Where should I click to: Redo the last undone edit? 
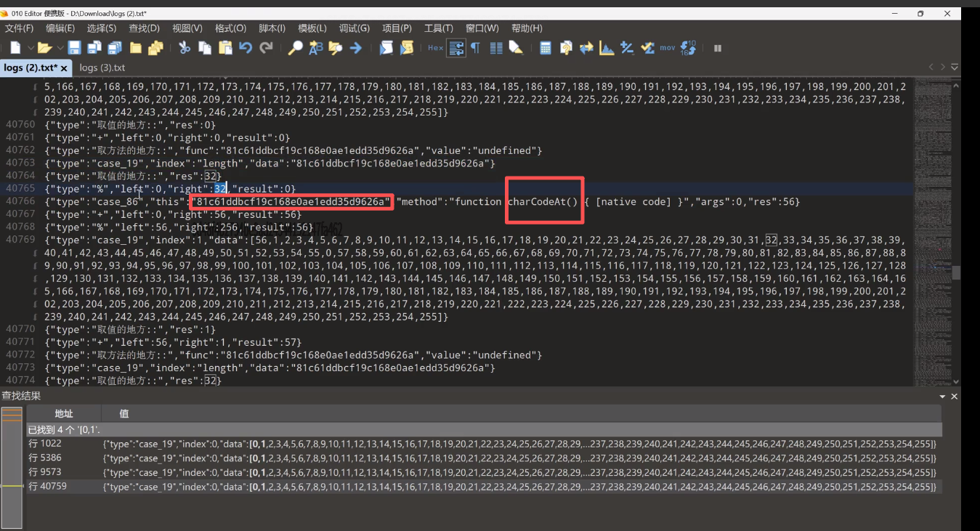[267, 48]
